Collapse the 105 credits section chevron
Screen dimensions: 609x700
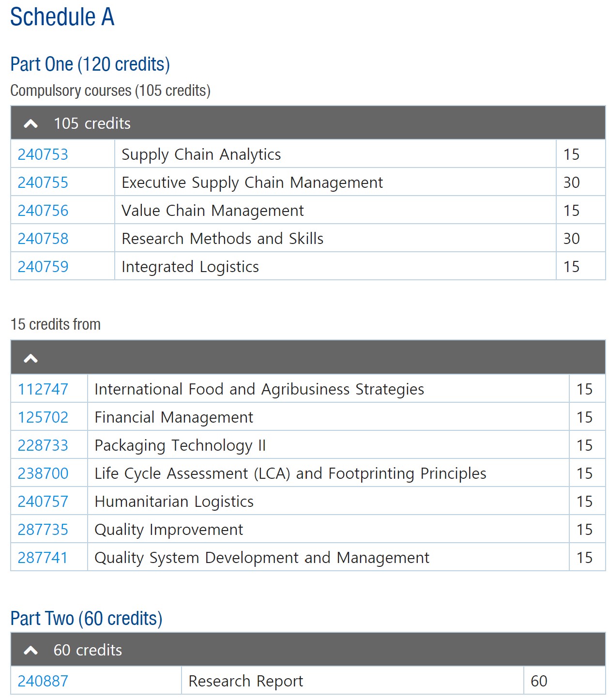pyautogui.click(x=30, y=124)
